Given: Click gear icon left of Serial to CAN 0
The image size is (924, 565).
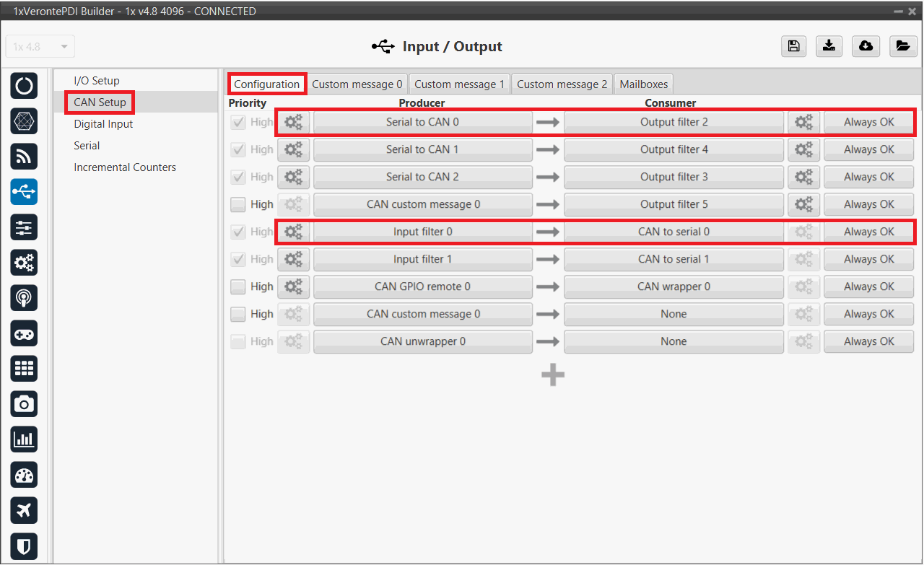Looking at the screenshot, I should point(293,122).
